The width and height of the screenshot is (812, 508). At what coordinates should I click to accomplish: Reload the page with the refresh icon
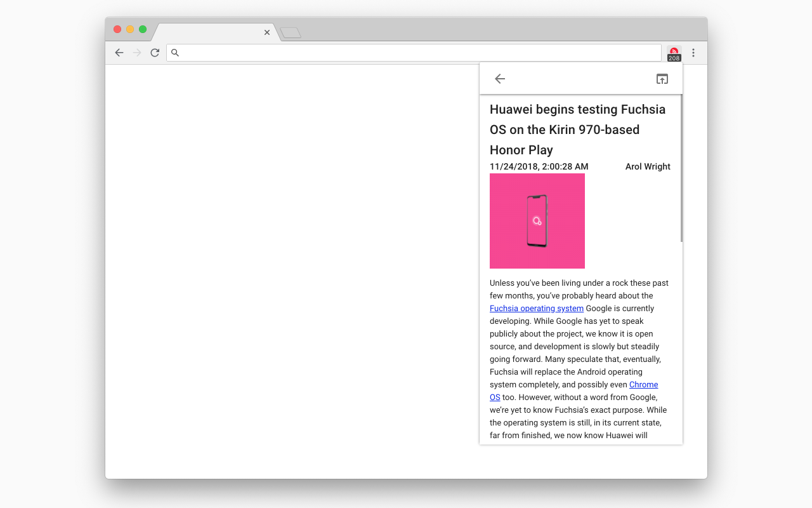click(x=155, y=53)
